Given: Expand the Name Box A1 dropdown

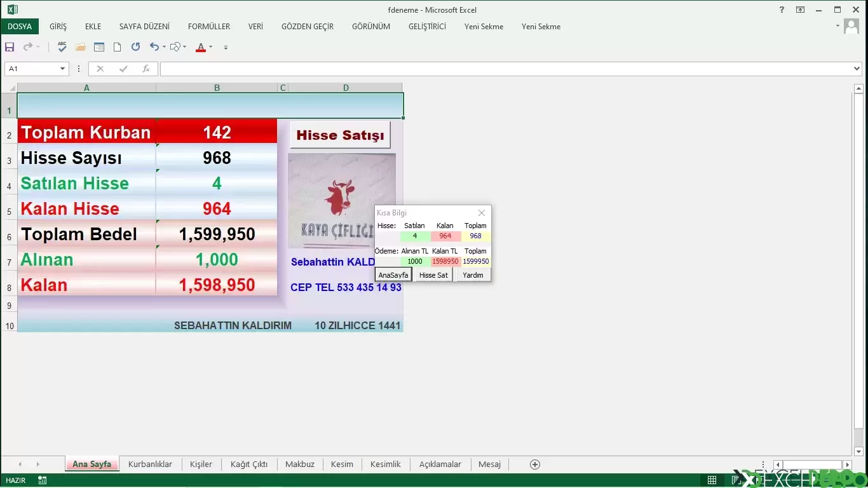Looking at the screenshot, I should point(62,69).
